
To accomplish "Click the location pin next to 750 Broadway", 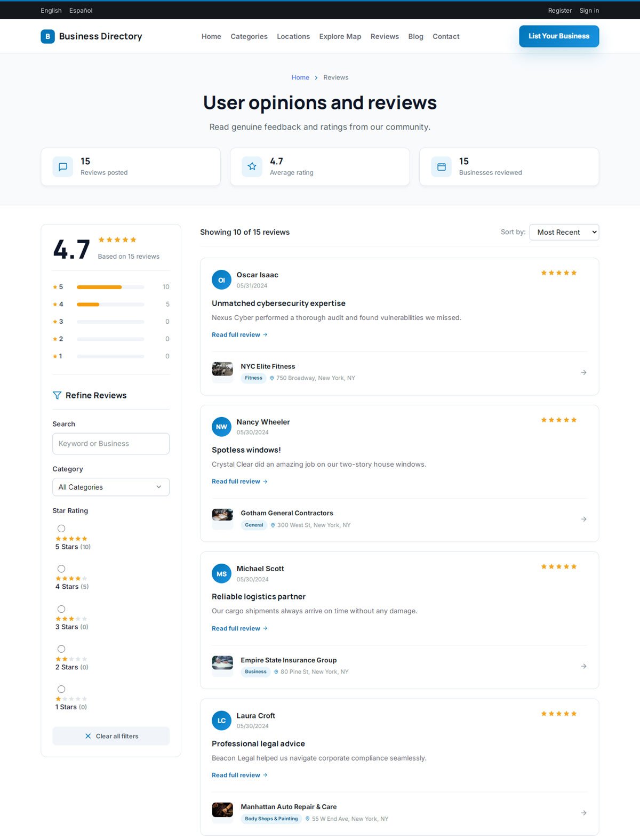I will coord(272,378).
